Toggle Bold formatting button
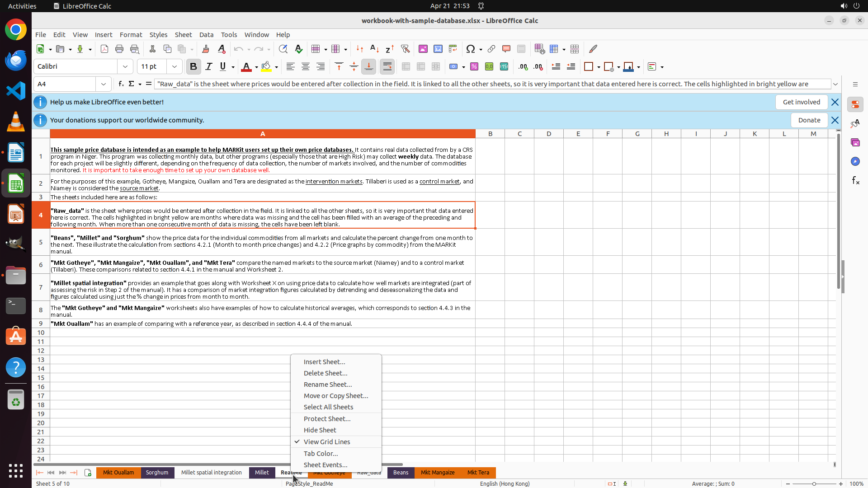The image size is (868, 488). point(193,67)
